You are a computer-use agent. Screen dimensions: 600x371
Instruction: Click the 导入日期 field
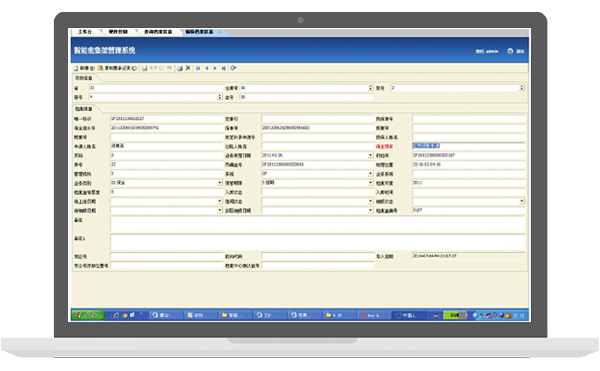pyautogui.click(x=468, y=256)
